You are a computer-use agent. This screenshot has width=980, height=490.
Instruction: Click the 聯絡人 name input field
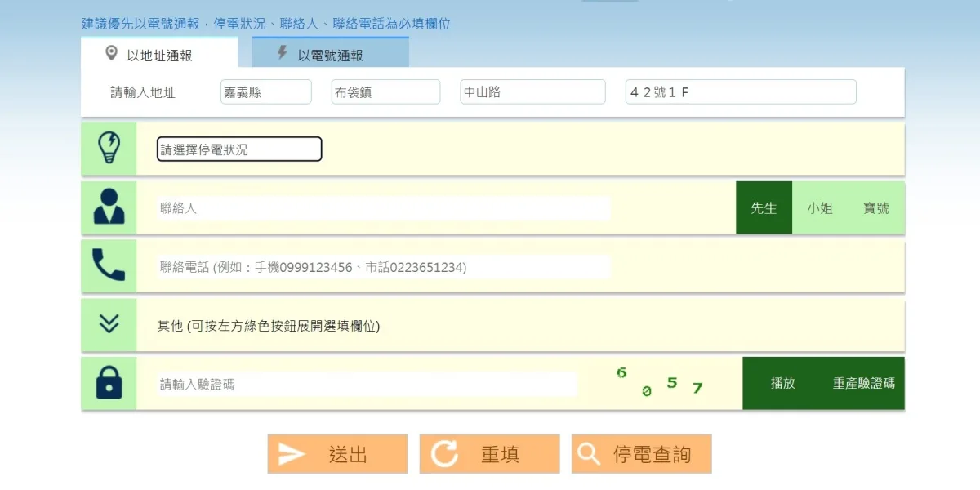[384, 208]
